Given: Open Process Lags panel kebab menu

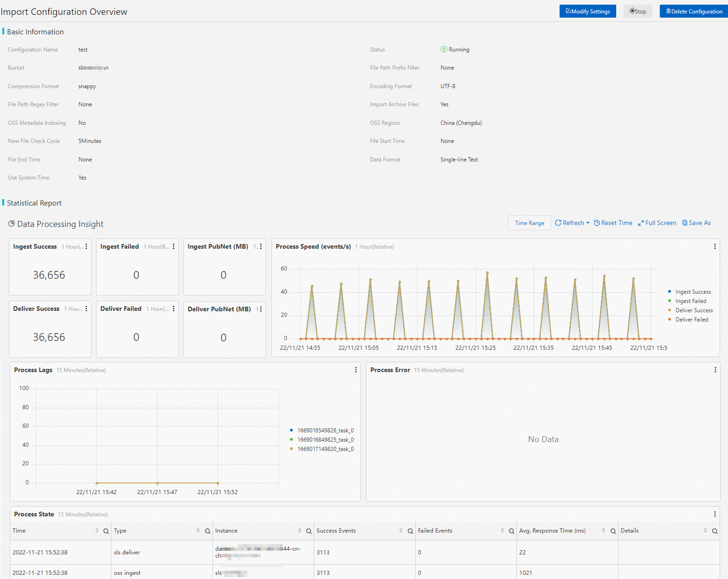Looking at the screenshot, I should click(356, 370).
